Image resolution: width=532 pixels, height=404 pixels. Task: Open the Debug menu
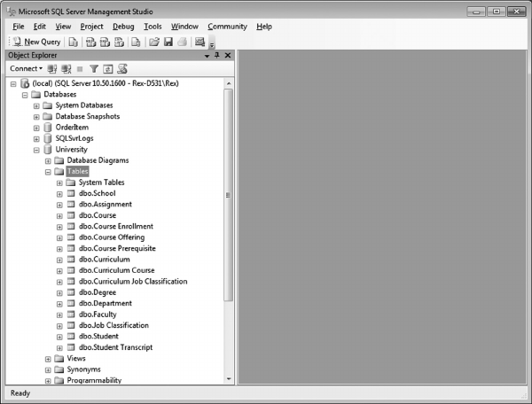point(123,27)
